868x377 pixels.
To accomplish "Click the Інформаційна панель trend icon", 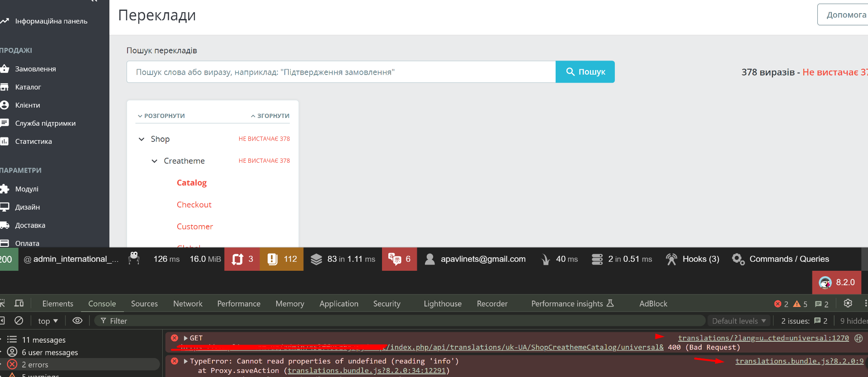I will coord(5,21).
